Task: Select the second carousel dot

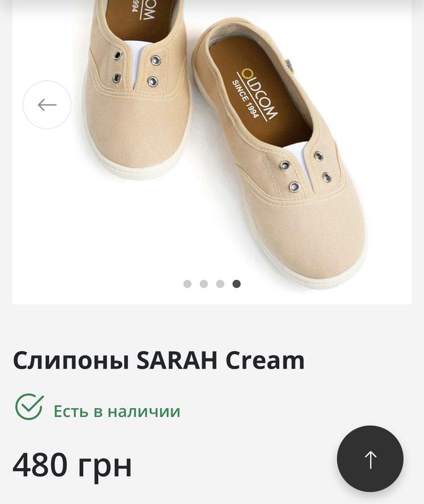Action: 203,284
